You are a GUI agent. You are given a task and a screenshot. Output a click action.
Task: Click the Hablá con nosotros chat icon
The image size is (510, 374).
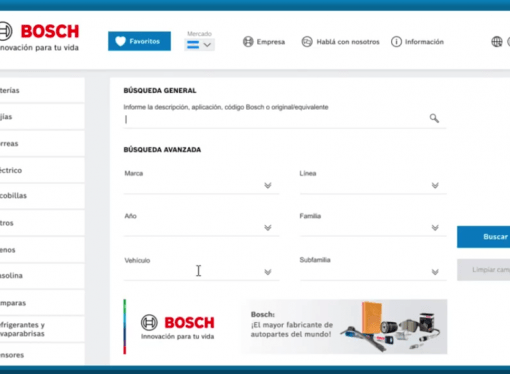point(307,42)
